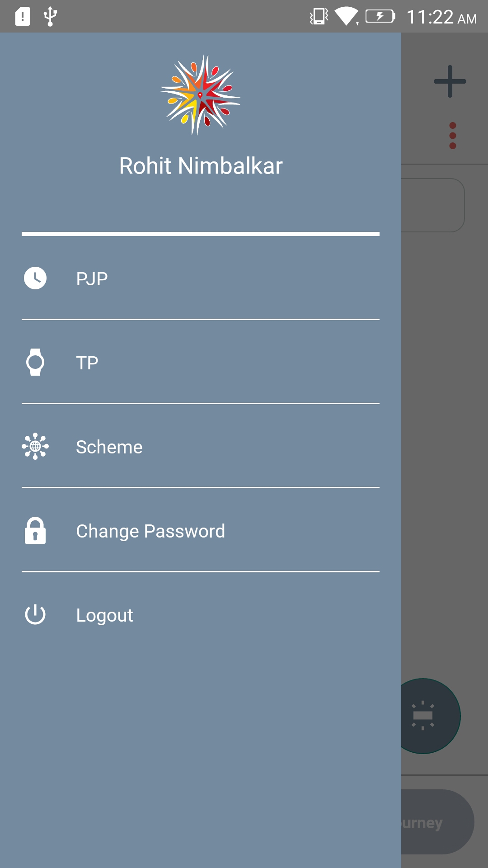
Task: Tap the battery charging status icon
Action: point(380,17)
